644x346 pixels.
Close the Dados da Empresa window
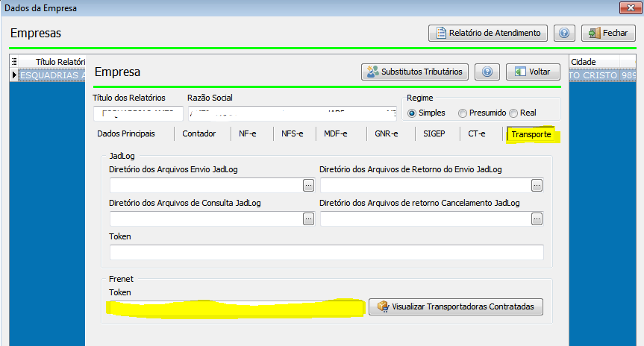[x=627, y=9]
